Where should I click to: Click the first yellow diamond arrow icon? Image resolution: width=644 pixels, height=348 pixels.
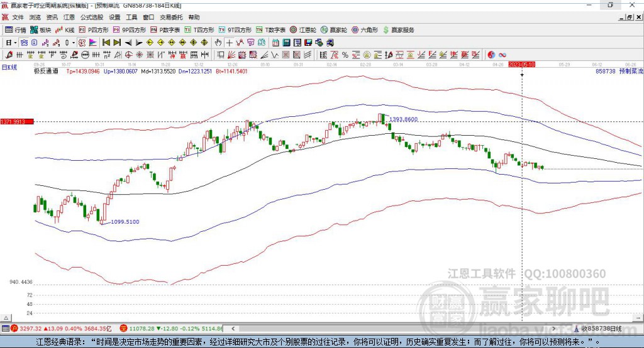150,43
